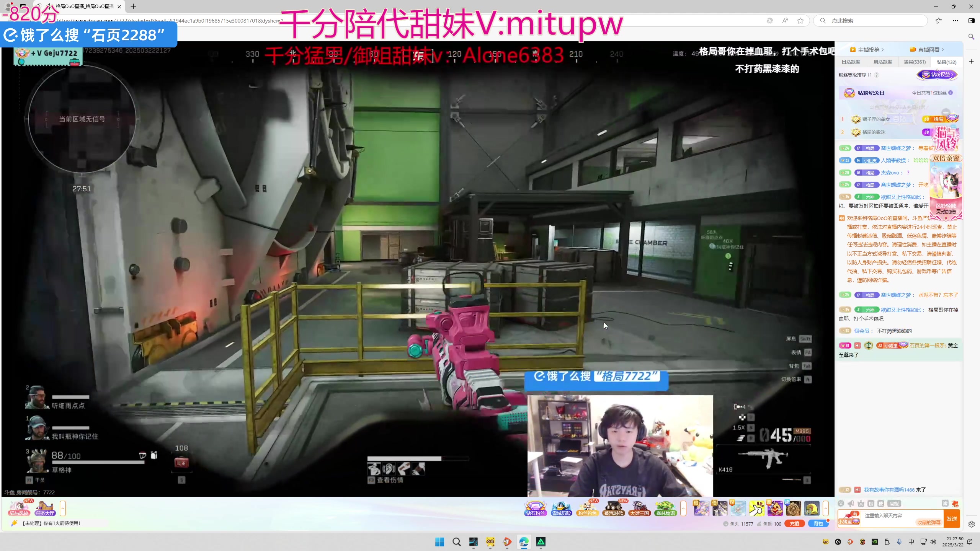
Task: Click the 粉 fan badge chat icon
Action: [x=871, y=504]
